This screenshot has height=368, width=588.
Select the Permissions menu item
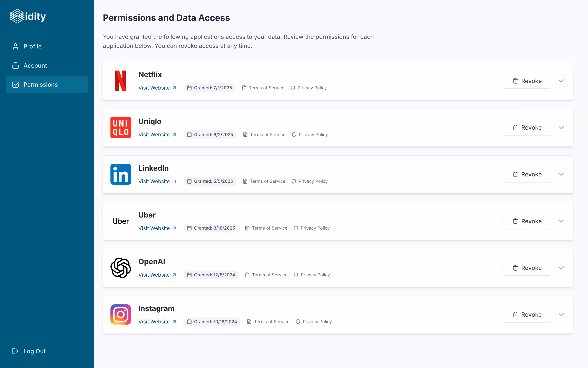(x=47, y=84)
